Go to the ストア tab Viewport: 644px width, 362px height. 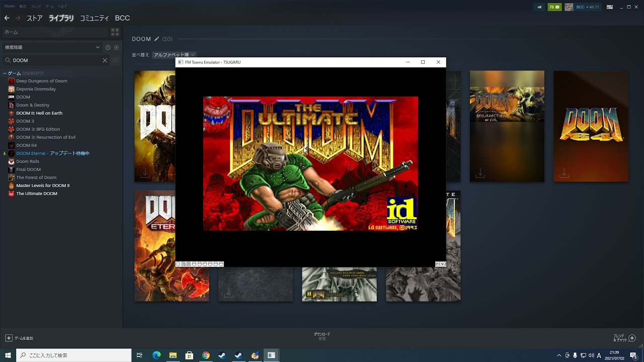click(35, 18)
